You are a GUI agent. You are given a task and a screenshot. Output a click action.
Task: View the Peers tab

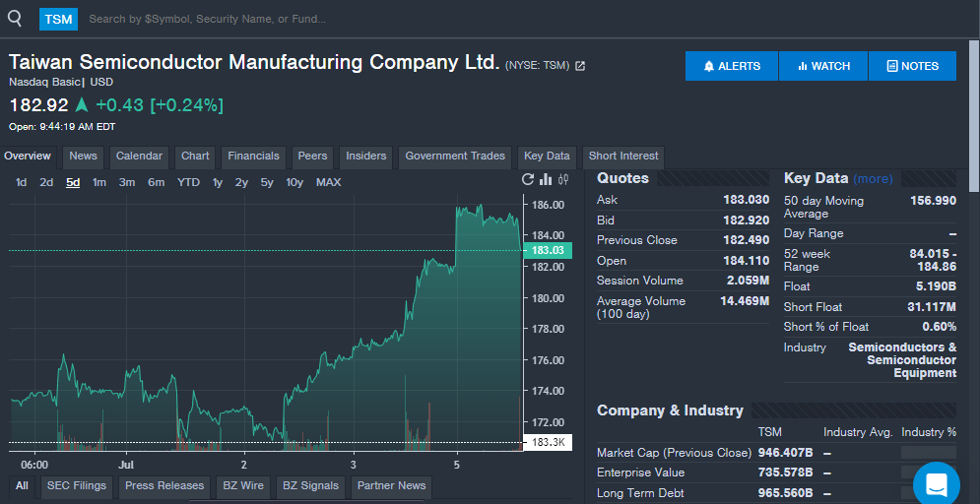[x=312, y=157]
